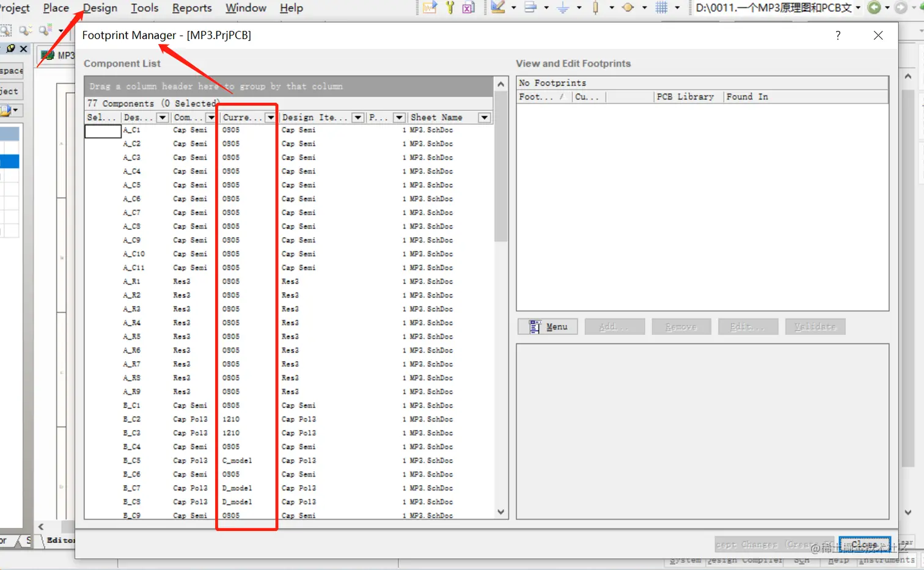Click the main window scrollbar down arrow
924x570 pixels.
point(908,513)
